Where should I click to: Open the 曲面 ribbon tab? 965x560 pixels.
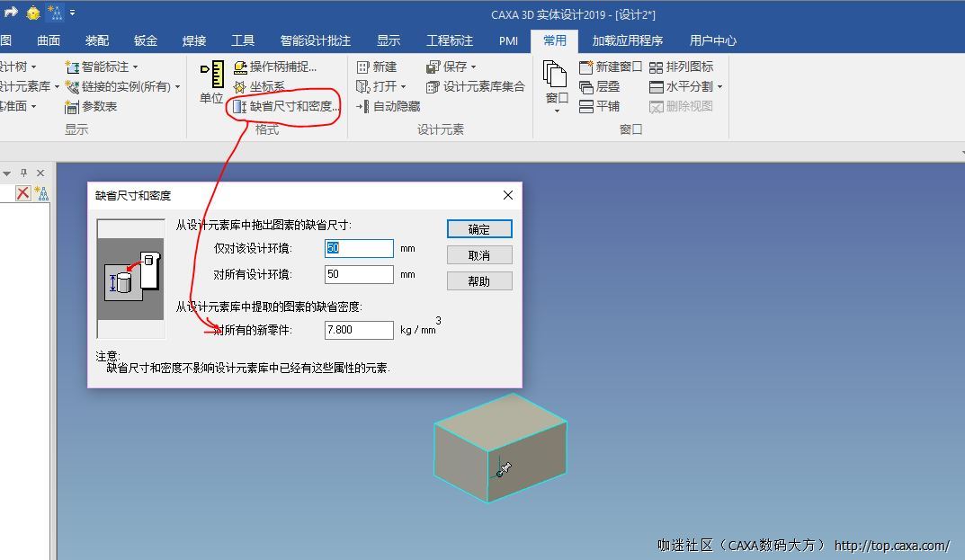point(48,40)
